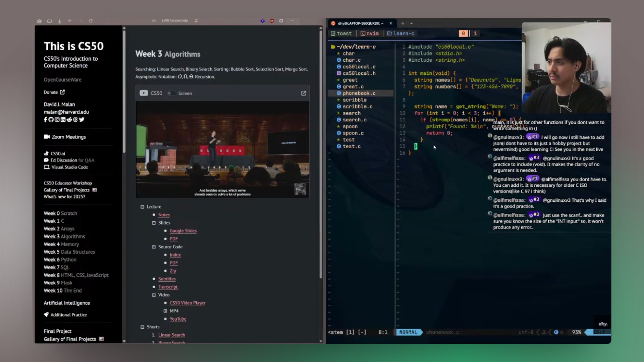
Task: Click the browser back arrow
Action: tap(70, 21)
